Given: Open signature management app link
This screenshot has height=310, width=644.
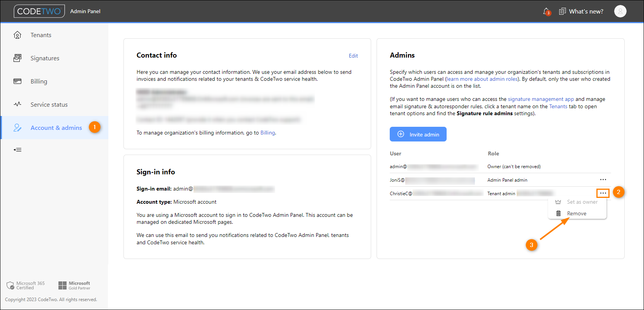Looking at the screenshot, I should click(x=541, y=99).
